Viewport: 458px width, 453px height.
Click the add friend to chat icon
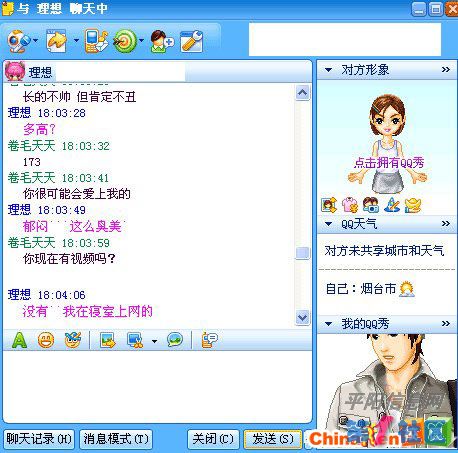point(162,41)
